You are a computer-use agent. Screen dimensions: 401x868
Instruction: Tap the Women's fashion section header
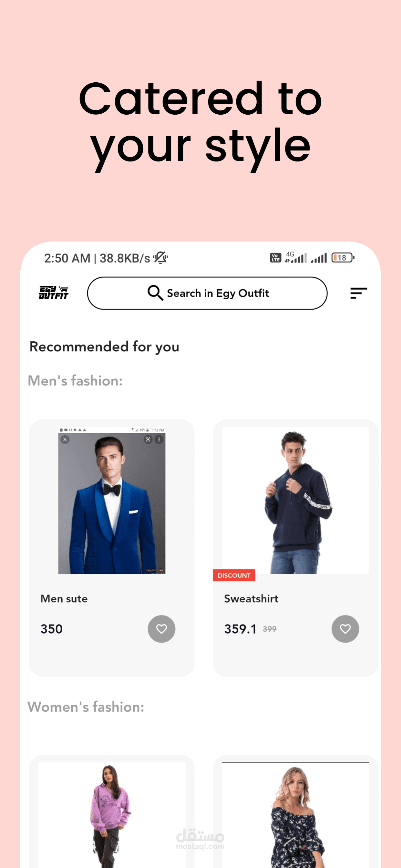pos(86,707)
